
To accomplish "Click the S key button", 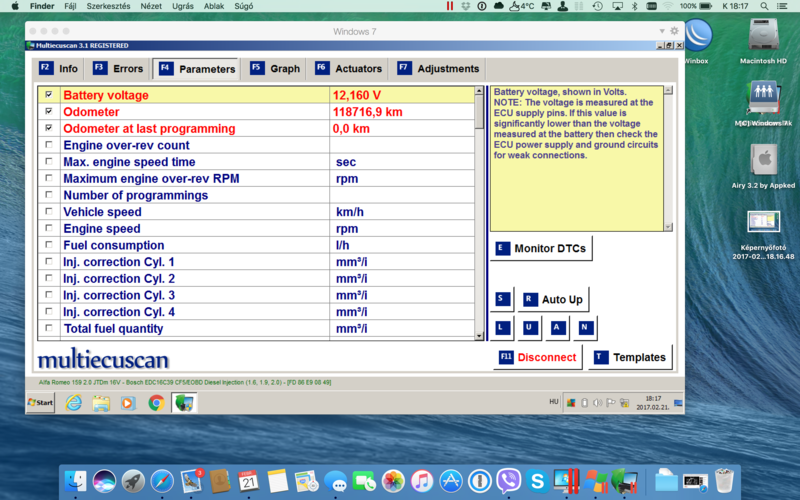I will 502,299.
